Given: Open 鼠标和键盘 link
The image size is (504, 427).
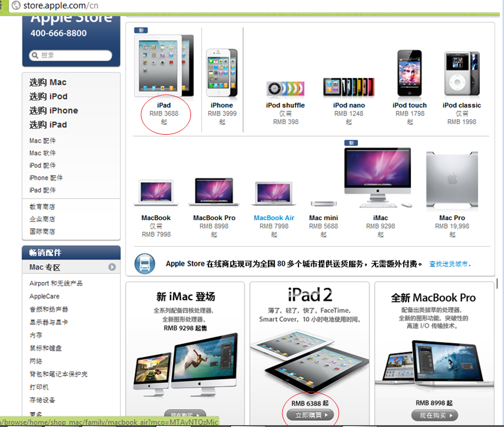Looking at the screenshot, I should pos(46,348).
